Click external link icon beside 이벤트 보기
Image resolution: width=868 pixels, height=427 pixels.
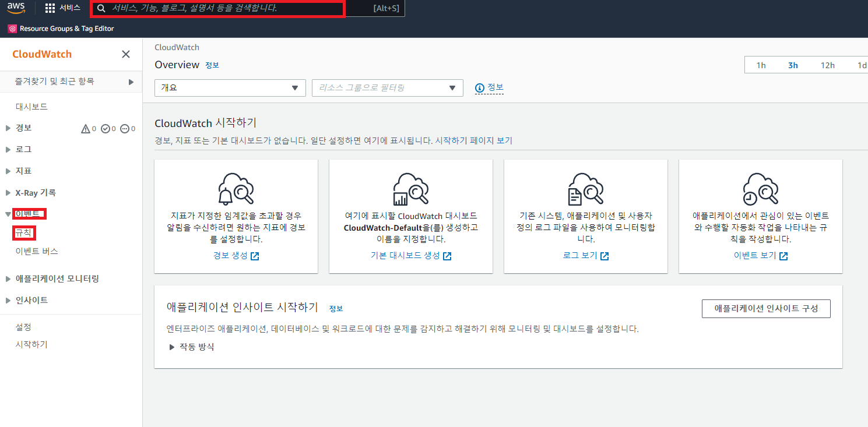[783, 256]
